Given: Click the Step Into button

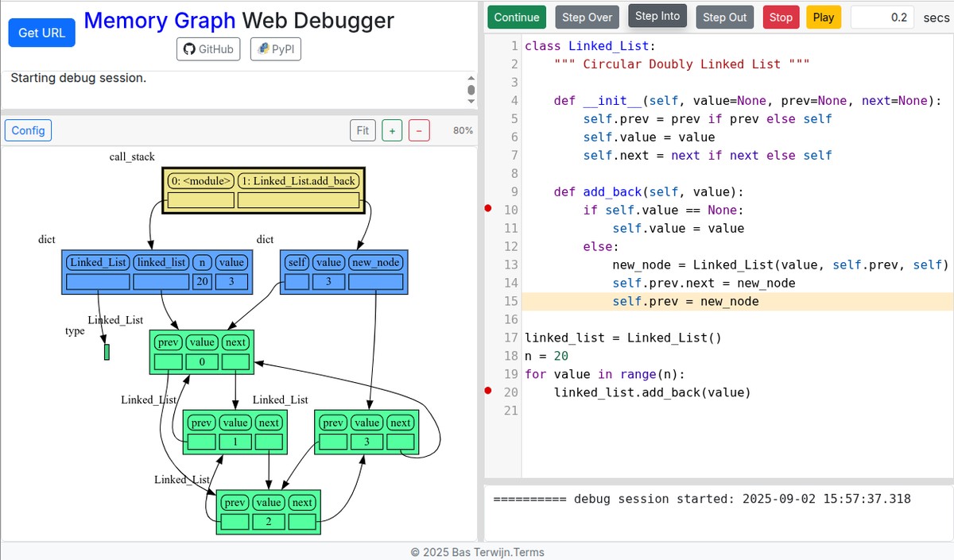Looking at the screenshot, I should (x=657, y=17).
